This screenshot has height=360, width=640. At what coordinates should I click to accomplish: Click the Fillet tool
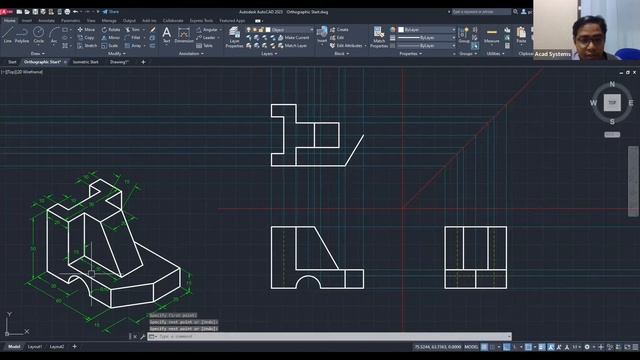click(x=133, y=38)
